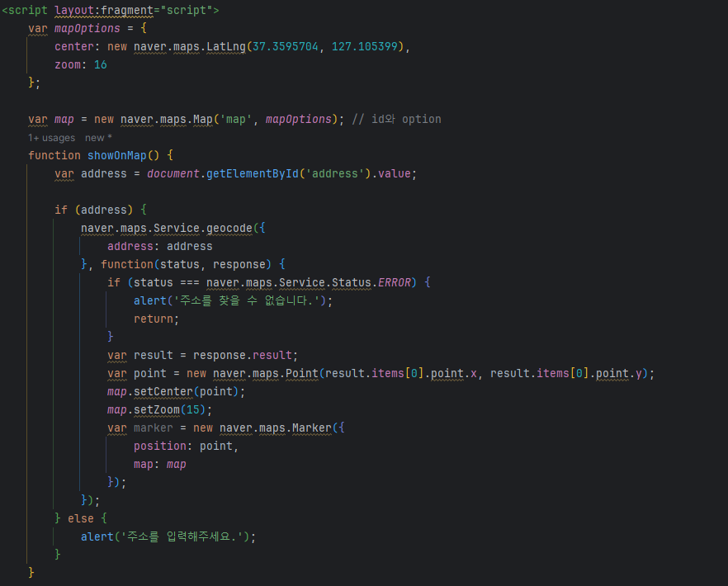Image resolution: width=728 pixels, height=586 pixels.
Task: Click "mapOptions" in its var declaration line
Action: [x=87, y=28]
